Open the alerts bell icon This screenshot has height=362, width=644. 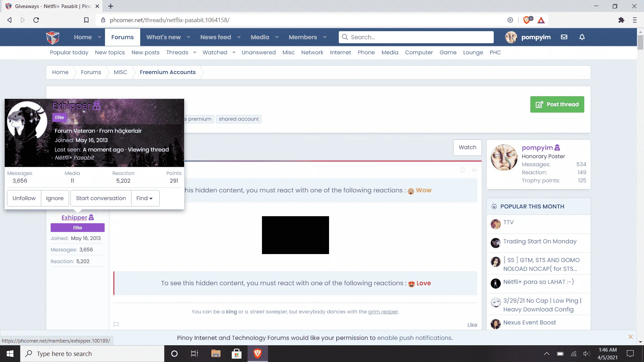pyautogui.click(x=582, y=37)
